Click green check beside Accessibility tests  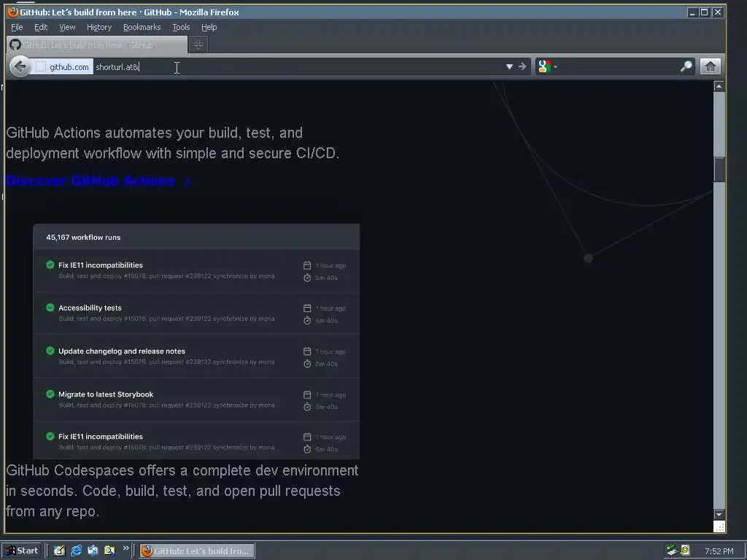tap(50, 308)
